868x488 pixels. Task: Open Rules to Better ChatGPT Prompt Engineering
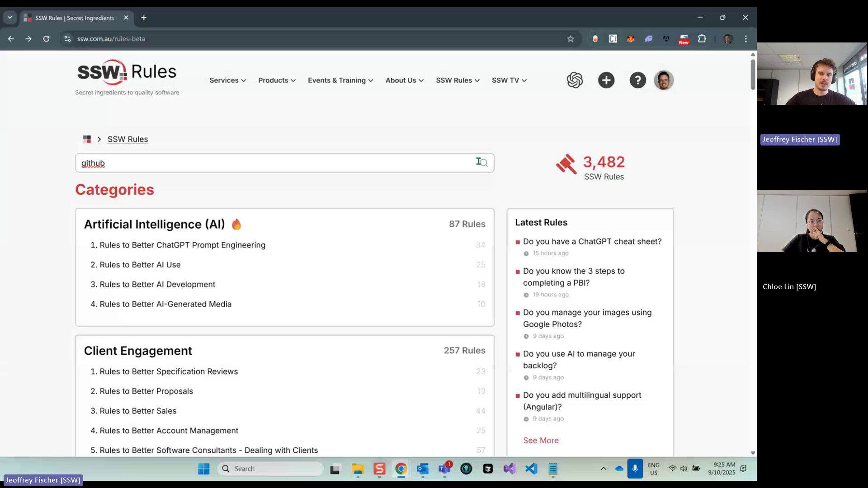pyautogui.click(x=182, y=245)
